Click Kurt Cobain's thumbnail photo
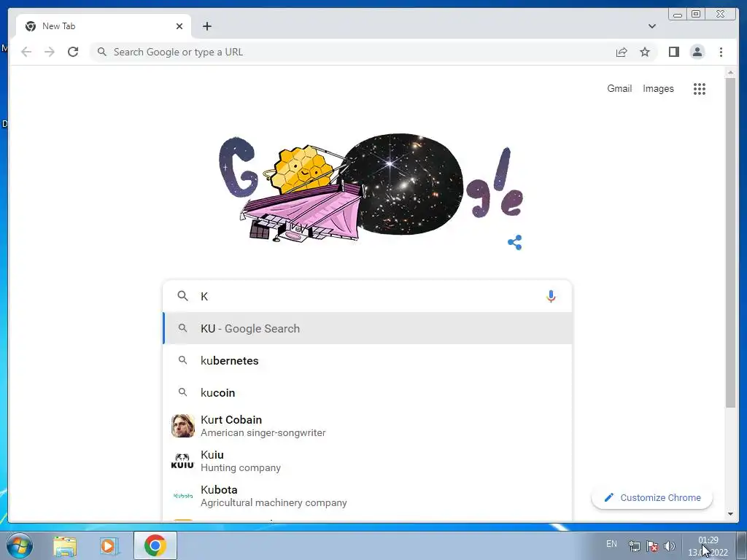Viewport: 747px width, 560px height. coord(183,426)
